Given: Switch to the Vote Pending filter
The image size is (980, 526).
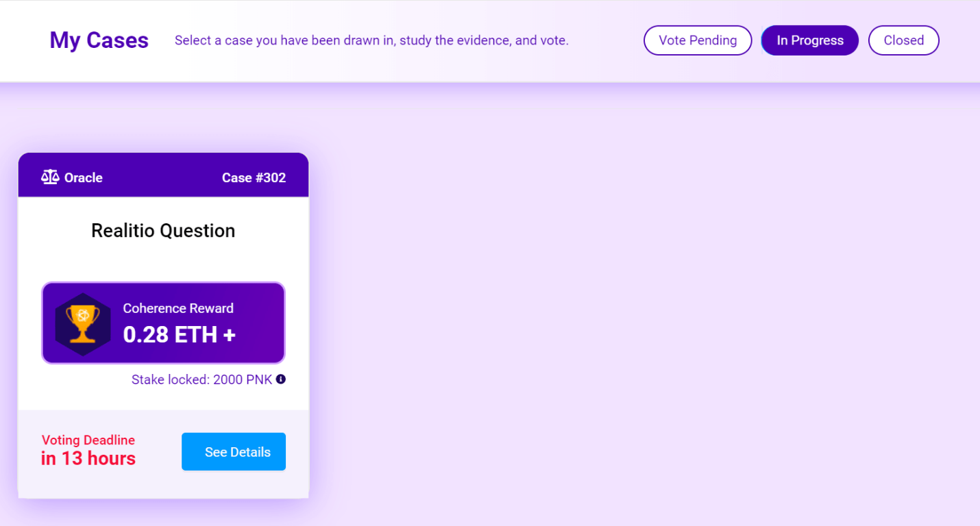Looking at the screenshot, I should pyautogui.click(x=698, y=40).
